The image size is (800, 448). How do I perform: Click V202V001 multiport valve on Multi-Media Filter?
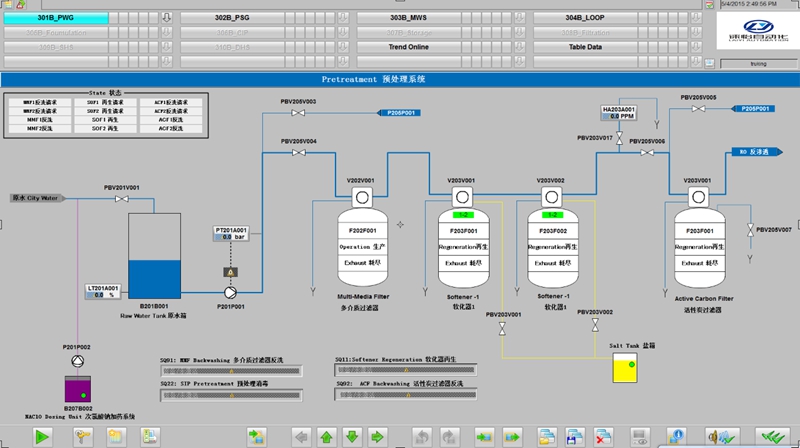click(360, 196)
